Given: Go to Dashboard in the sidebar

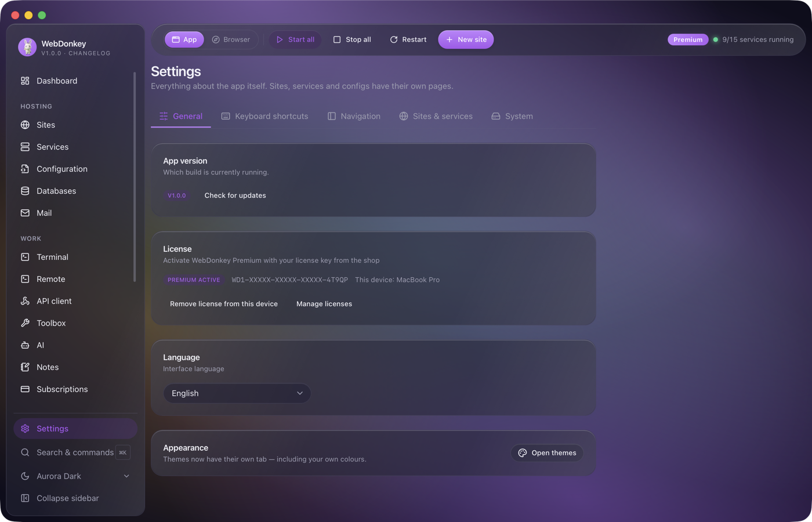Looking at the screenshot, I should click(75, 81).
